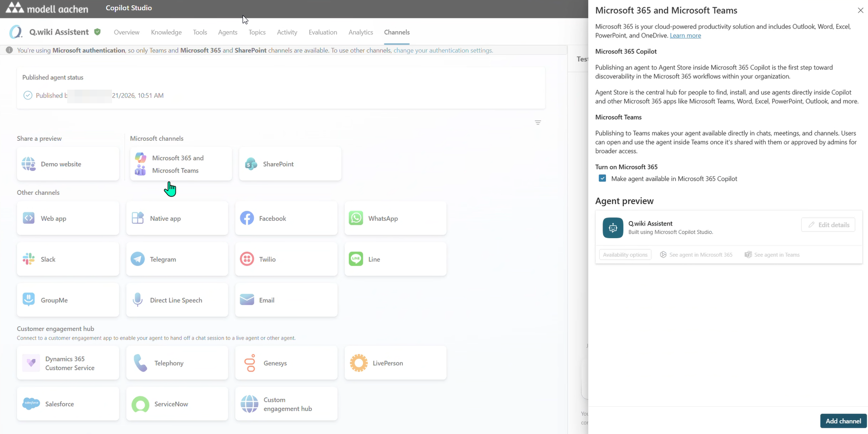Click the SharePoint channel icon
This screenshot has height=434, width=868.
coord(251,164)
